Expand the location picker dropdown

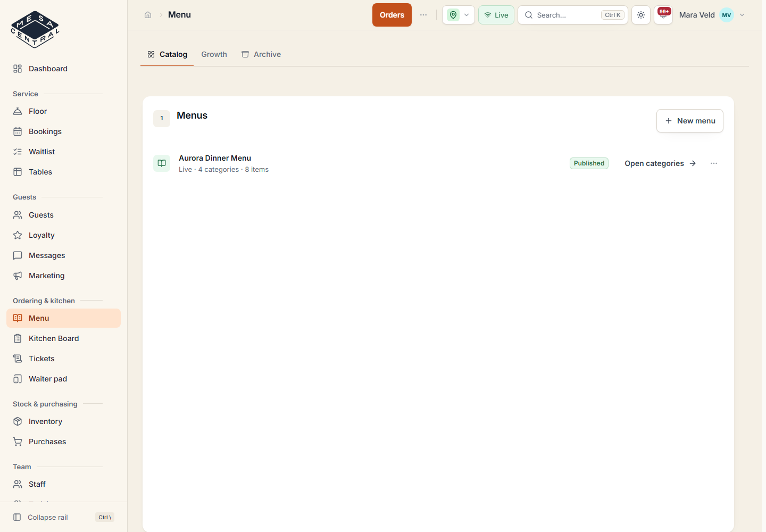point(459,15)
